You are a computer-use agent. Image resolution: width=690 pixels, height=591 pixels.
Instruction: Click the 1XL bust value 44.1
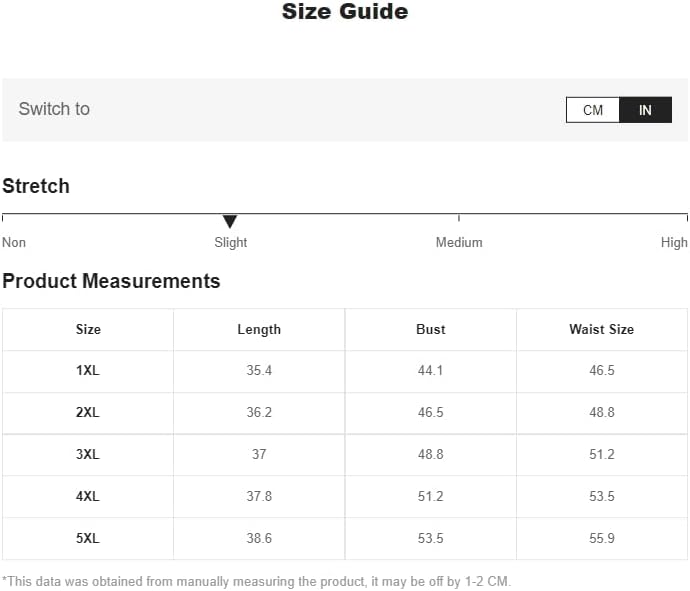click(430, 370)
